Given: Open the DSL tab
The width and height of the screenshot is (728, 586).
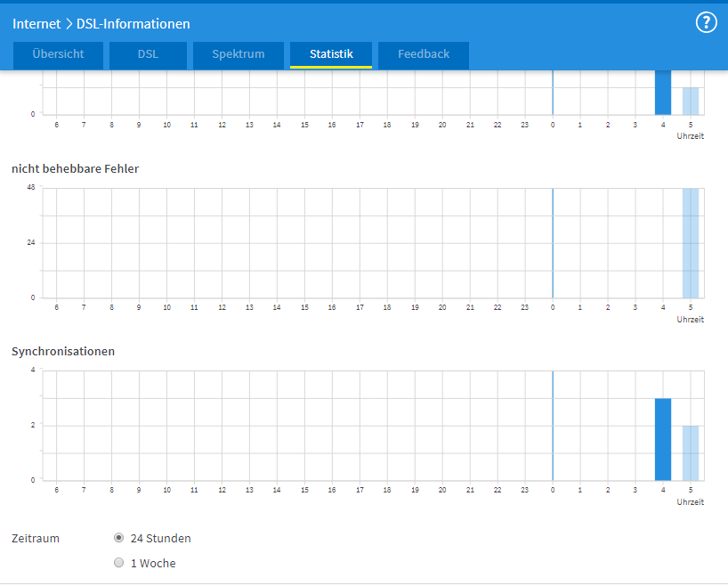Looking at the screenshot, I should (x=148, y=54).
